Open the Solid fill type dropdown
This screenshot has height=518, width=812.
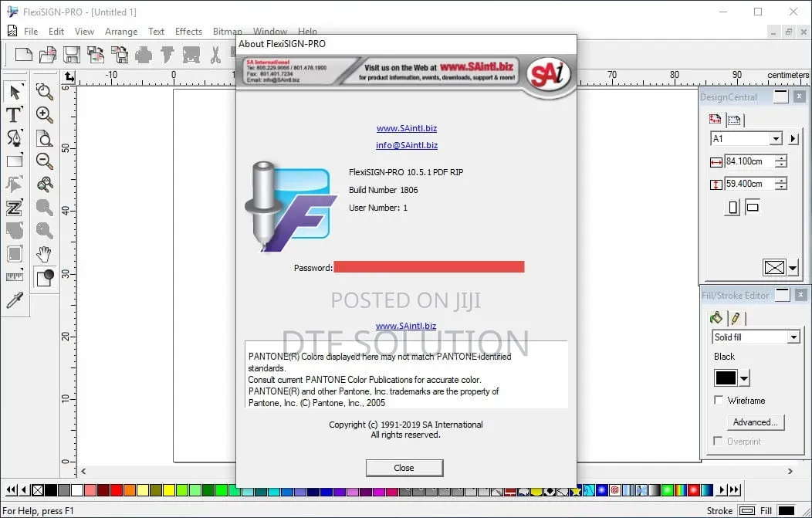tap(793, 337)
